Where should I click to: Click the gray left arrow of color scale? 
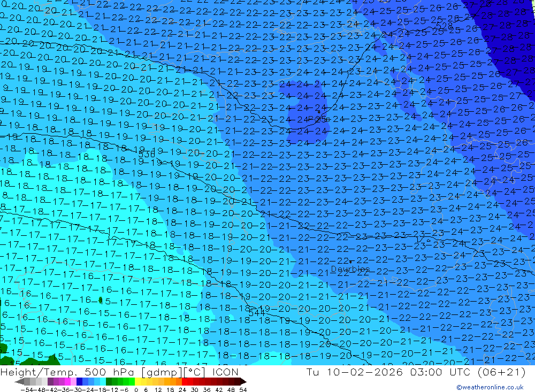point(19,381)
